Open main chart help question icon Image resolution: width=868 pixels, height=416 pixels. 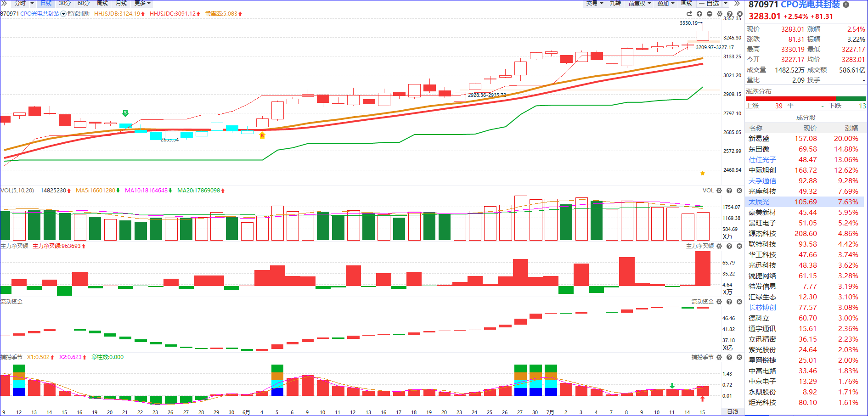(x=730, y=14)
